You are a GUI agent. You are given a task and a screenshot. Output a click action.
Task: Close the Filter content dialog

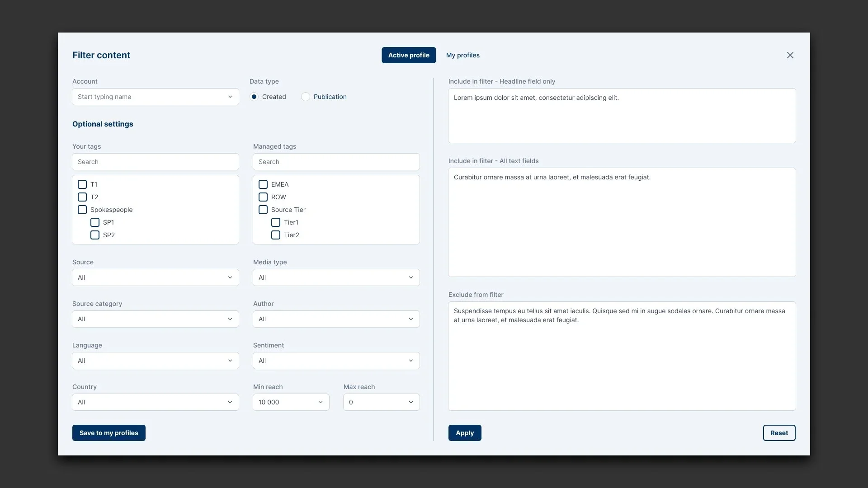coord(790,55)
